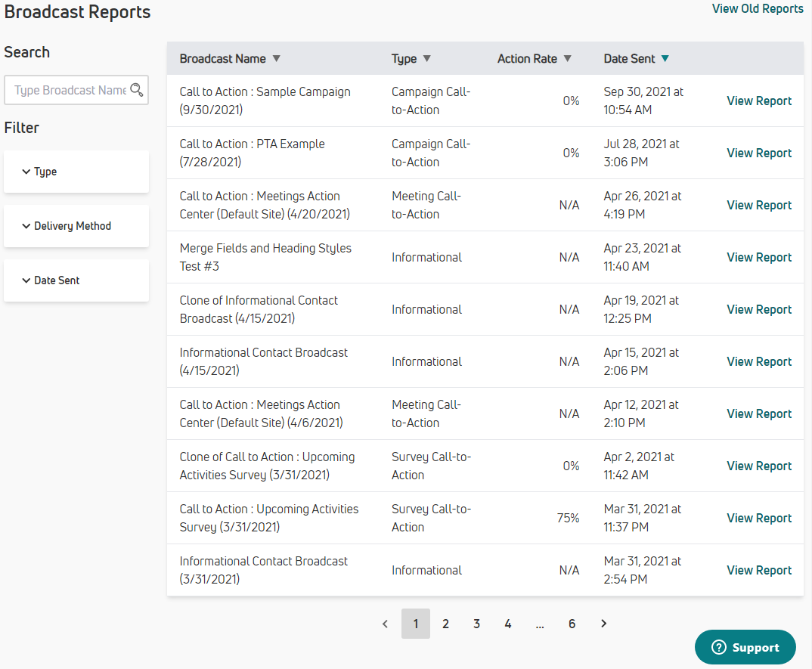Screen dimensions: 812x669
Task: Sort by Date Sent arrow icon
Action: [665, 59]
